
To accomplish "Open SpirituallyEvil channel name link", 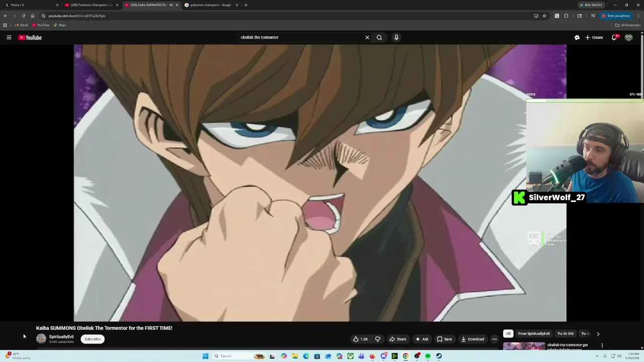I will (61, 336).
